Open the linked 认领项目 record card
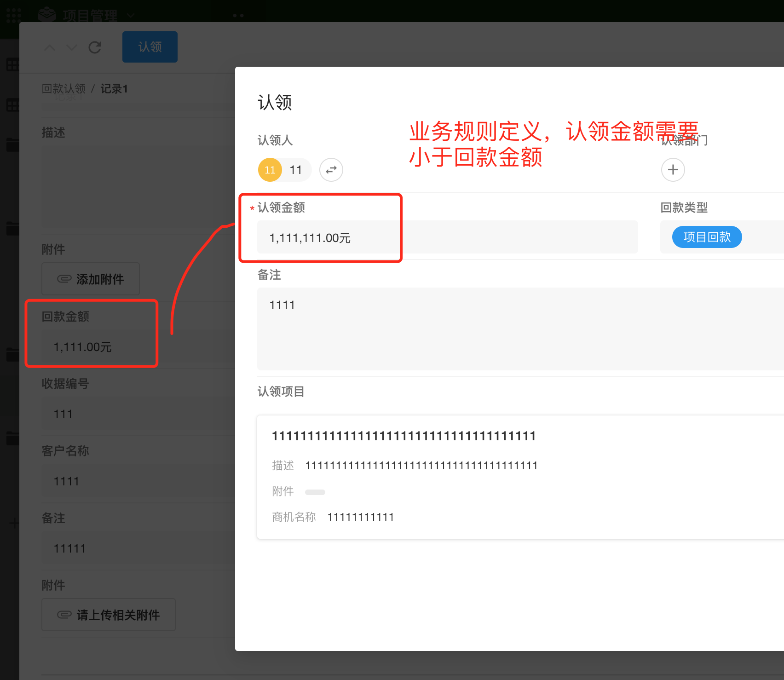 pyautogui.click(x=520, y=477)
